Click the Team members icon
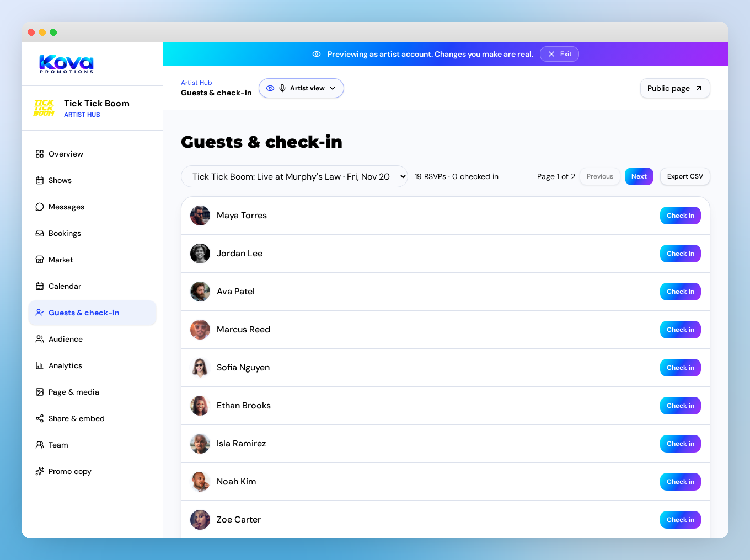 40,445
